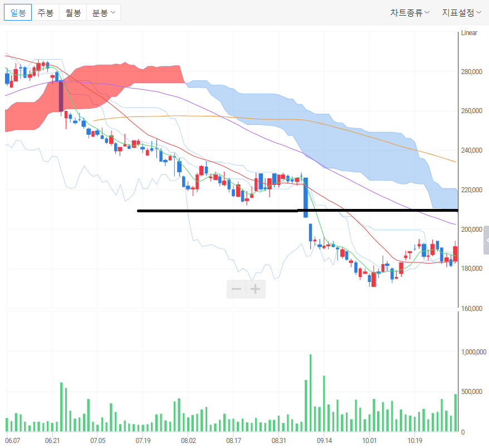Click the large blue gap-down candle near 09.07
Image resolution: width=489 pixels, height=448 pixels.
click(x=306, y=197)
